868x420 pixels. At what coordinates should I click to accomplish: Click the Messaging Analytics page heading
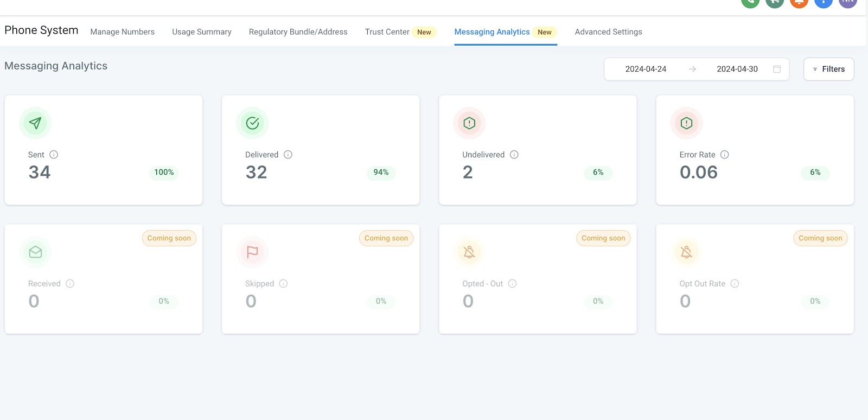click(x=56, y=66)
